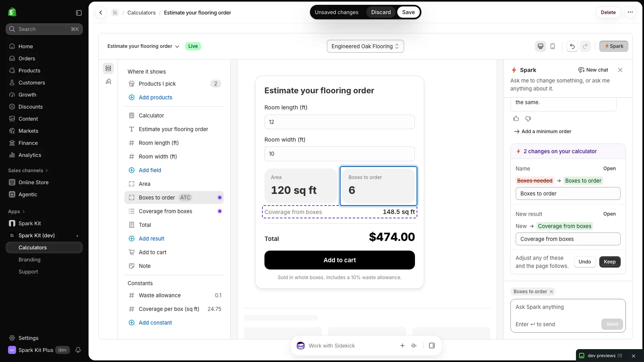Switch to mobile preview icon

coord(553,46)
